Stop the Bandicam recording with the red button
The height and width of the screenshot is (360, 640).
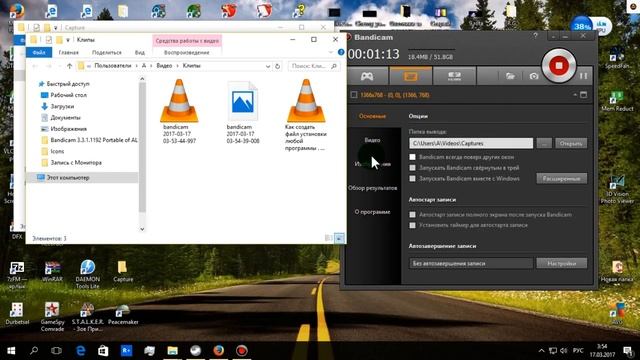559,65
